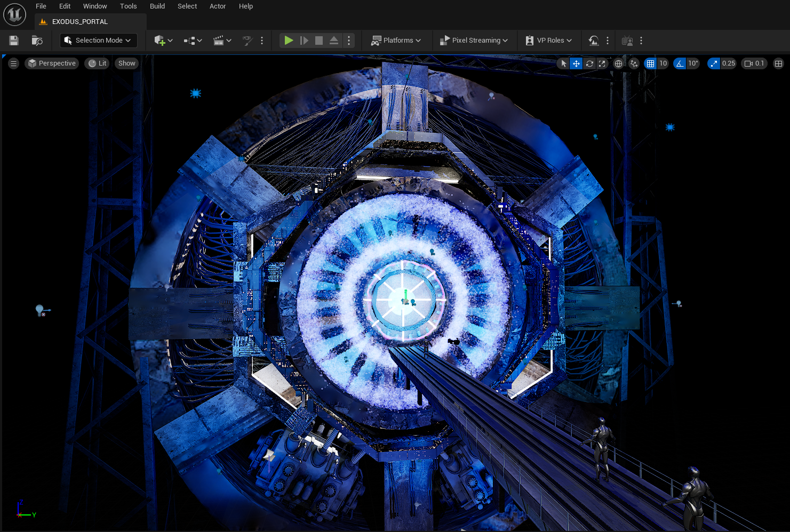Viewport: 790px width, 532px height.
Task: Toggle surface snapping in the viewport
Action: coord(634,63)
